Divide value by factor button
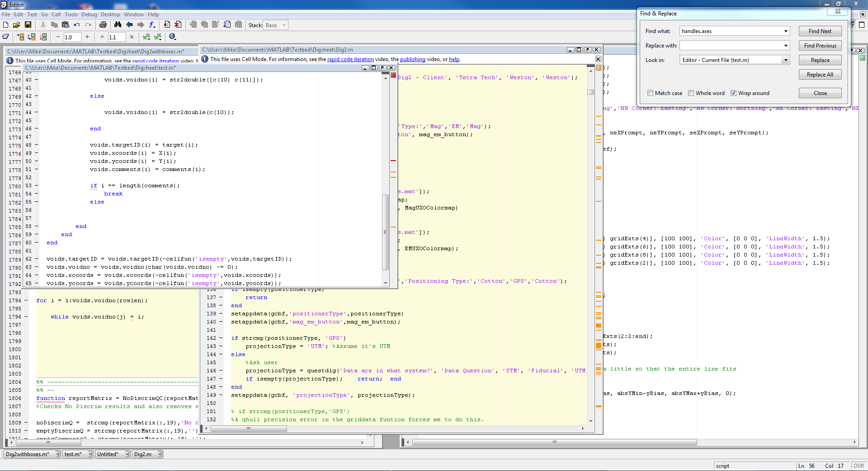The image size is (868, 471). [102, 37]
